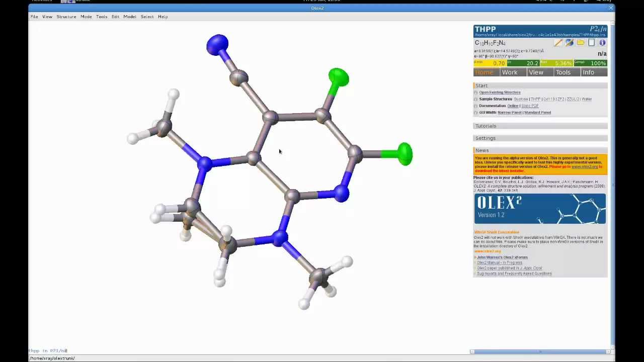Viewport: 644px width, 362px height.
Task: Load the Co110 sample structure
Action: coord(549,99)
